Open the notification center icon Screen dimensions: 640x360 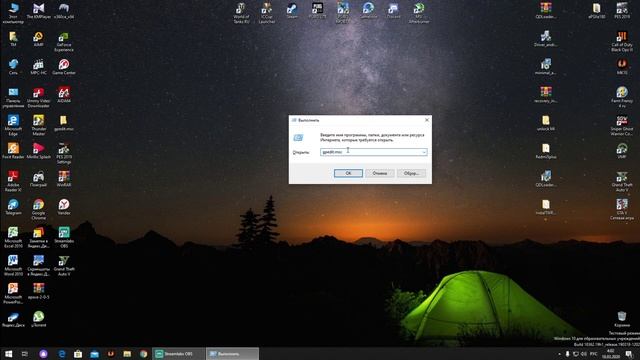click(629, 354)
